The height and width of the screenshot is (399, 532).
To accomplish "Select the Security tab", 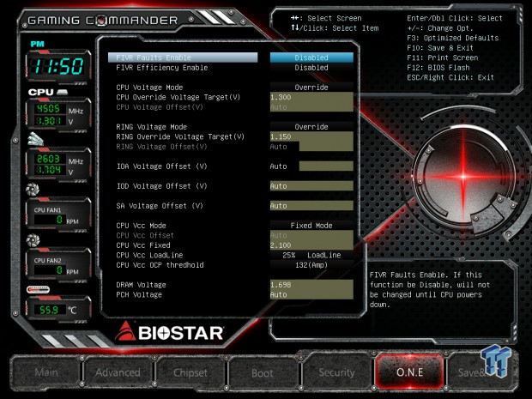I will [x=336, y=372].
